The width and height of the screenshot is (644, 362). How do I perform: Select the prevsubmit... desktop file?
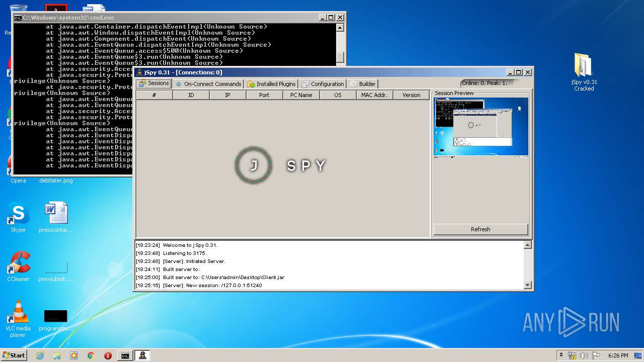click(55, 271)
